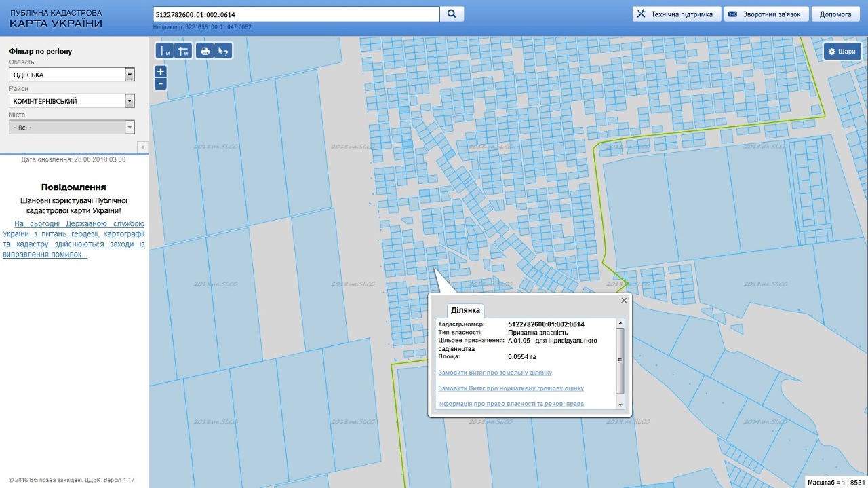Open Технічна підтримка
Viewport: 868px width, 488px height.
tap(676, 14)
